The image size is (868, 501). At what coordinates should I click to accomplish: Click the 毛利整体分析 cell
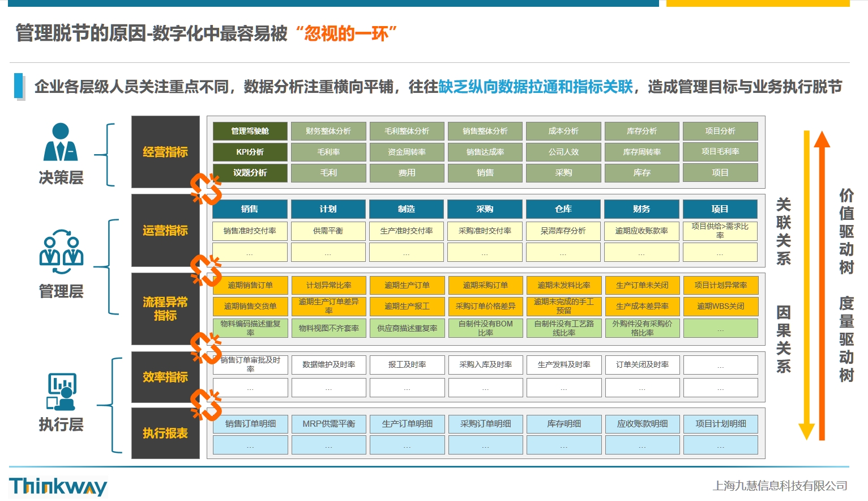click(x=407, y=131)
